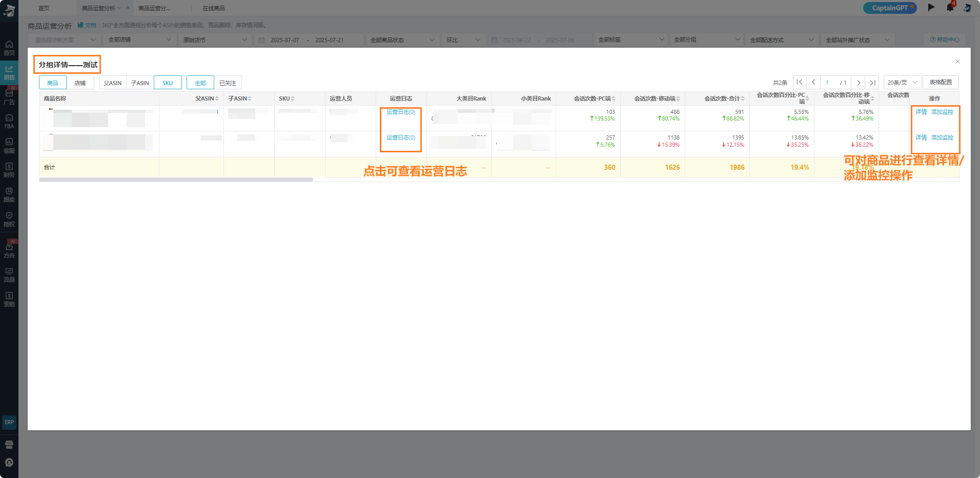Image resolution: width=980 pixels, height=478 pixels.
Task: Open 客服 section in left sidebar
Action: coord(9,146)
